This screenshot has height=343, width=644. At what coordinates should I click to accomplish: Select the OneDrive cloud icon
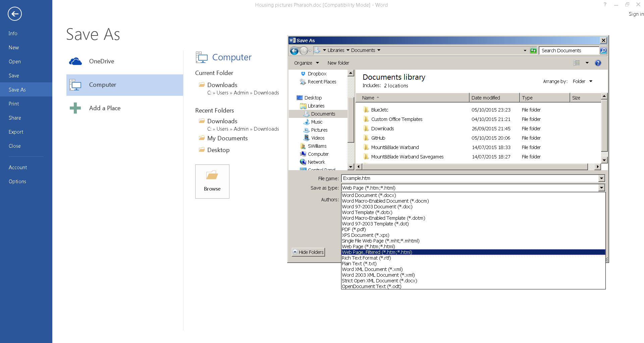[x=75, y=61]
